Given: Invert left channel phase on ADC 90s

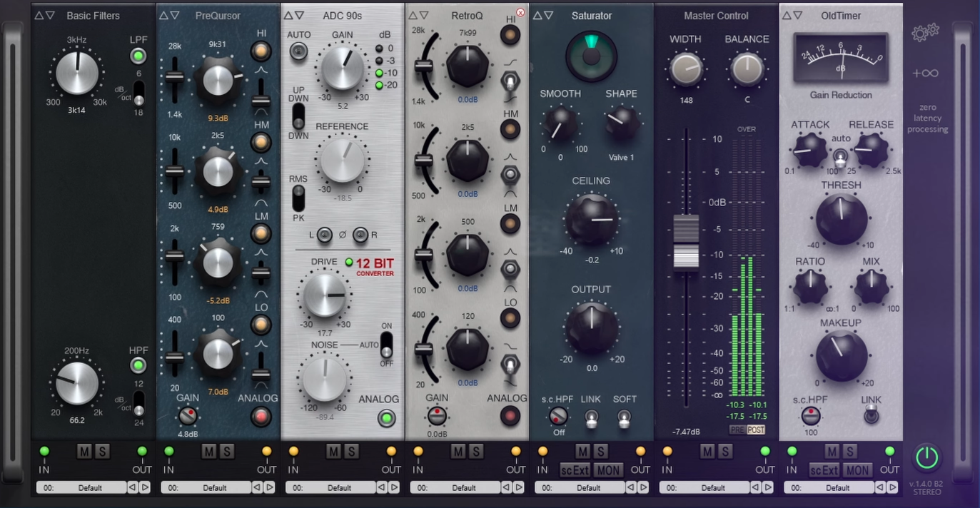Looking at the screenshot, I should 325,234.
